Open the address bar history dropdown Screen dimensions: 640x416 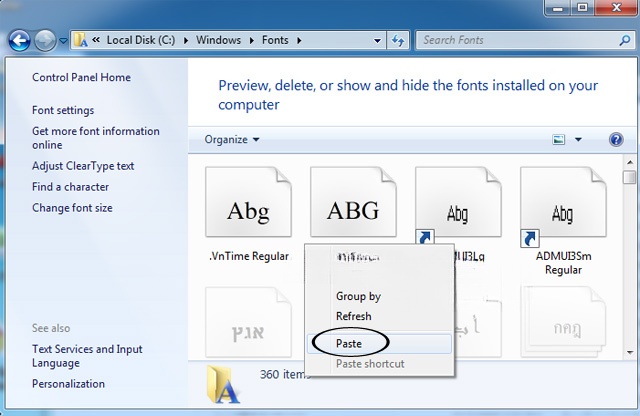click(378, 40)
